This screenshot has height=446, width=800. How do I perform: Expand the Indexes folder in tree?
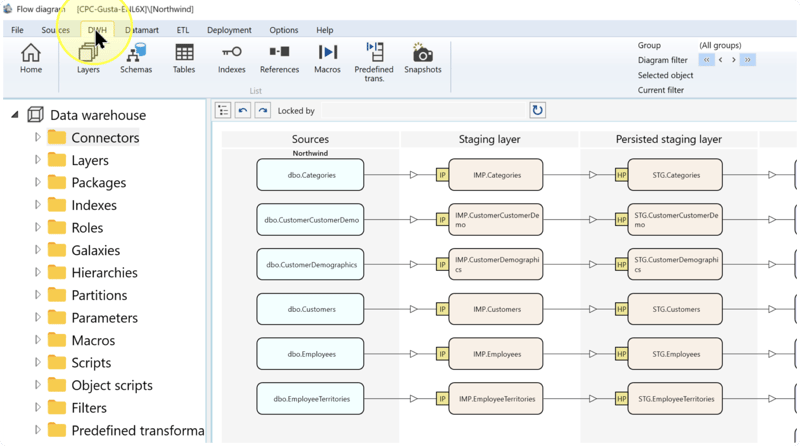(x=37, y=205)
